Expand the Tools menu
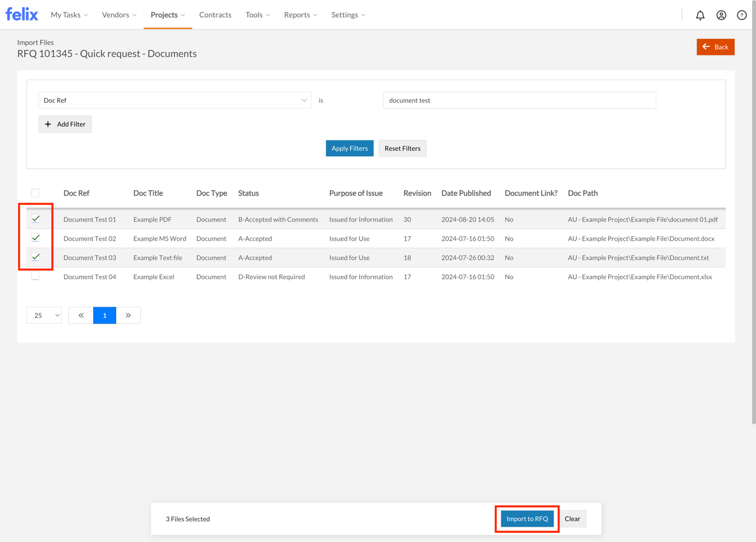This screenshot has height=542, width=756. pyautogui.click(x=257, y=15)
